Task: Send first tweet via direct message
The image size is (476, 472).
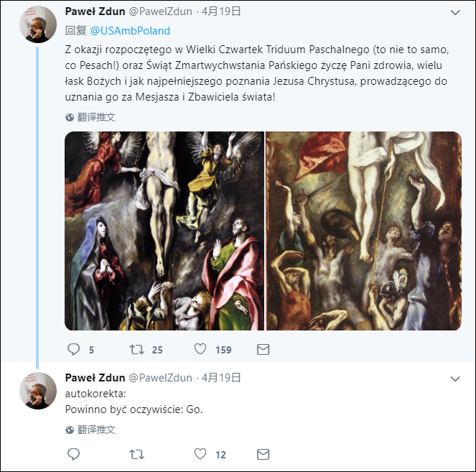Action: point(263,350)
